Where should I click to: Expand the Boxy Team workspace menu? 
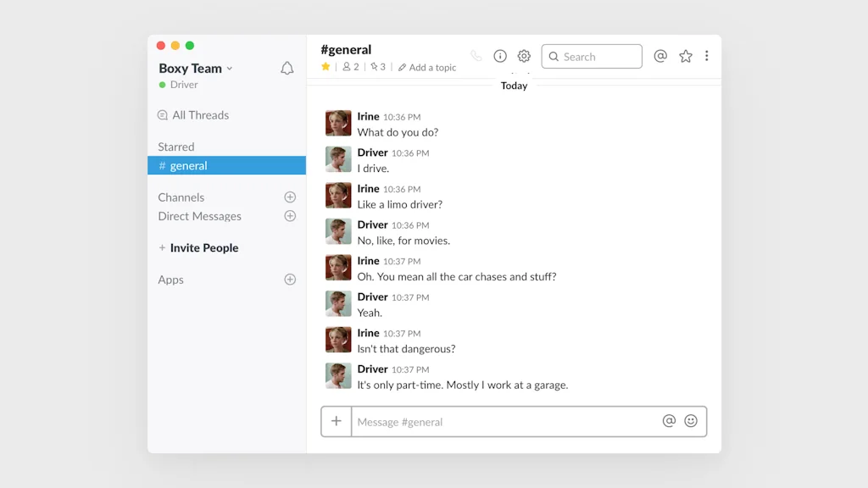[x=194, y=68]
